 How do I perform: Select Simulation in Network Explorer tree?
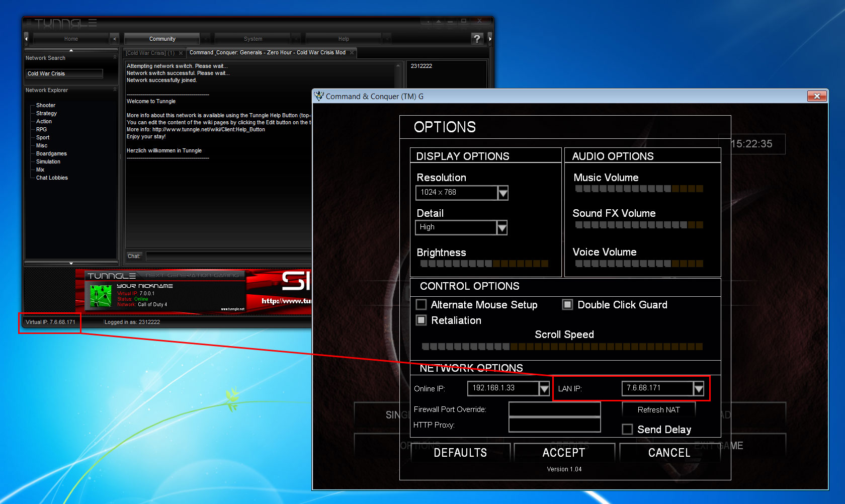pos(48,161)
